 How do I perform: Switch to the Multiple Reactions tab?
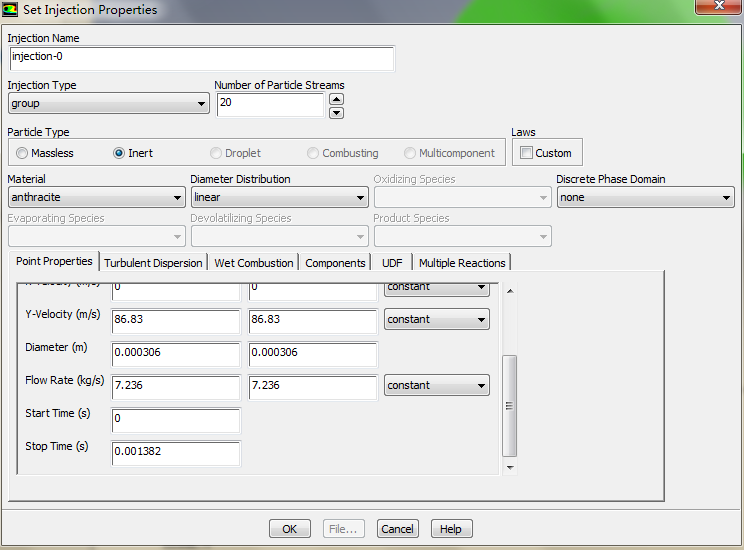click(462, 263)
